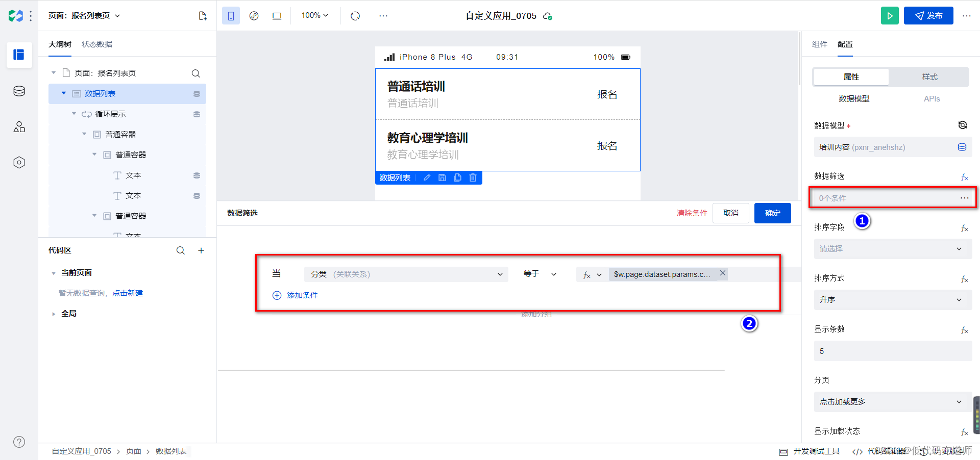The width and height of the screenshot is (980, 460).
Task: Open 0个条件 filter condition field
Action: [x=893, y=198]
